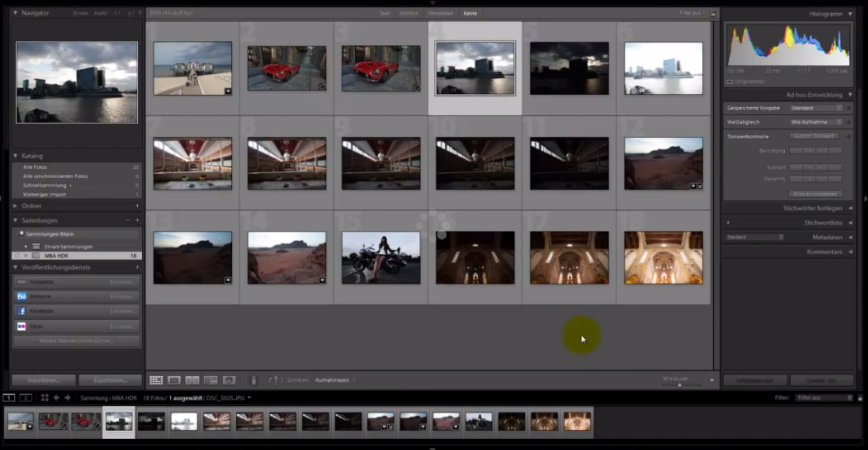868x450 pixels.
Task: Select the Metadaten filter tab
Action: tap(440, 14)
